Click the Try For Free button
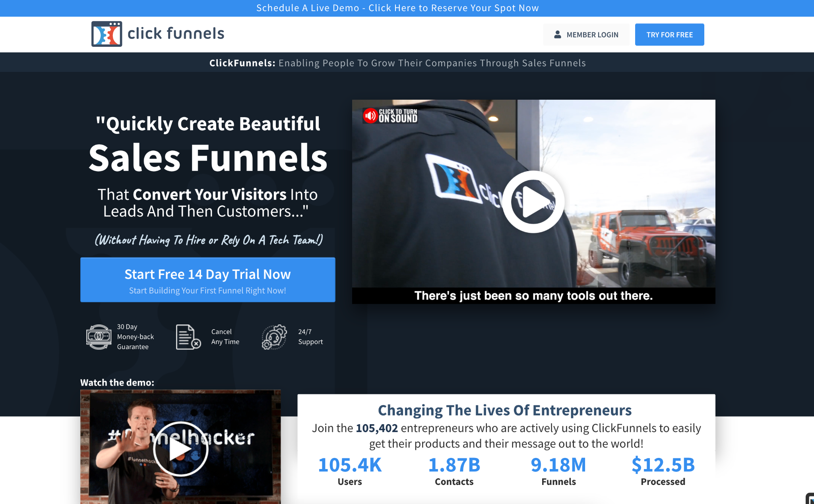Viewport: 814px width, 504px height. (669, 35)
